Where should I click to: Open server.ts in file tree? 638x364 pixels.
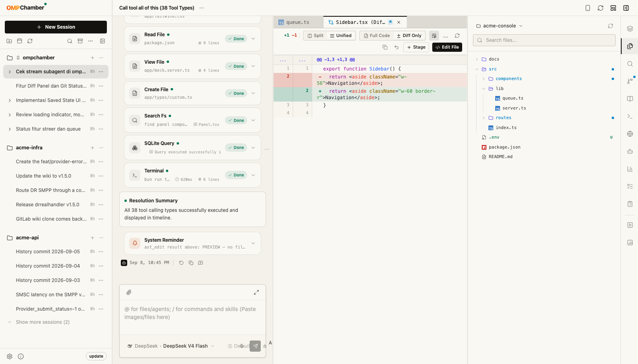click(514, 108)
